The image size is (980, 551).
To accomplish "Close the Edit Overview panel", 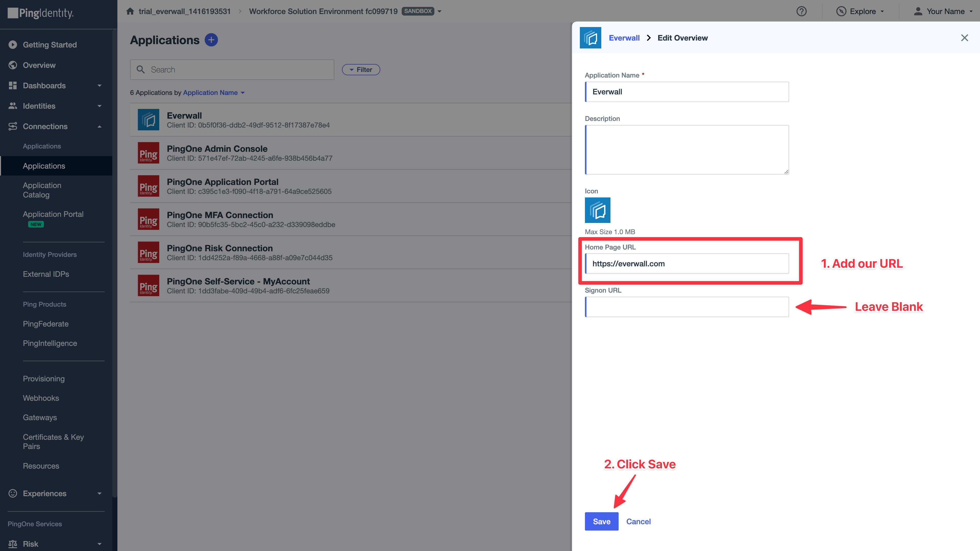I will (964, 38).
